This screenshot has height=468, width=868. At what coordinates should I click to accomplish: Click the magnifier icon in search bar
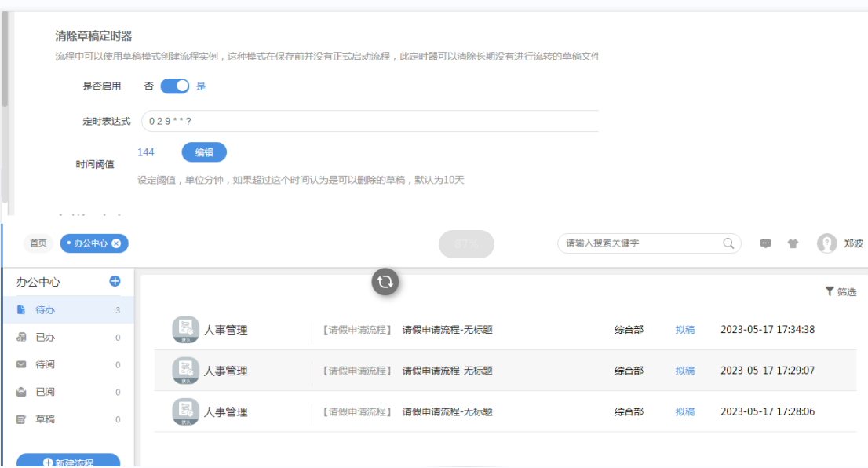click(728, 243)
